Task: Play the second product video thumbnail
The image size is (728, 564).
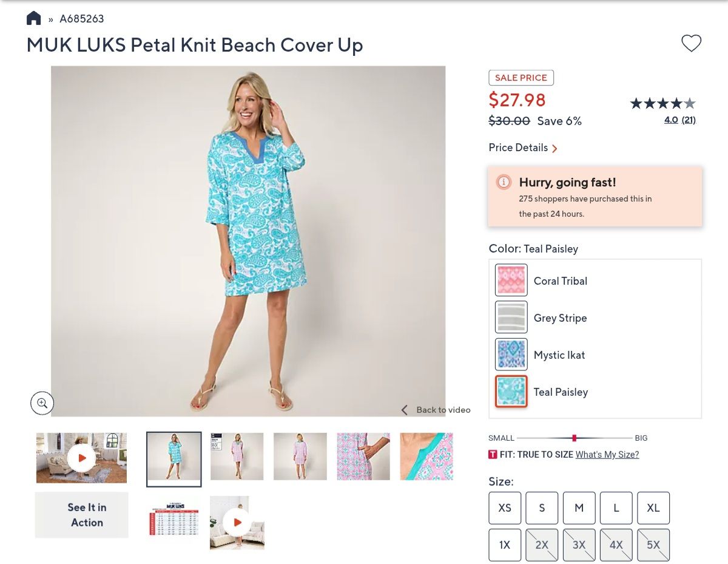Action: click(237, 522)
